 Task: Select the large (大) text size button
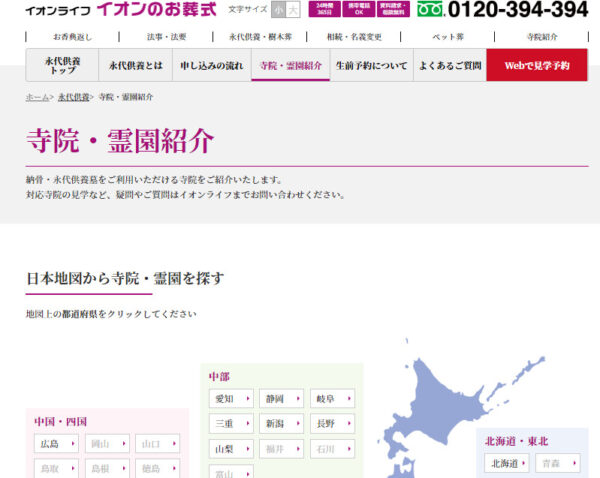[293, 10]
